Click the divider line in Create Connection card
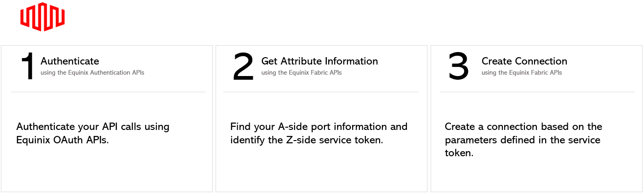Screen dimensions: 644x194 537,92
